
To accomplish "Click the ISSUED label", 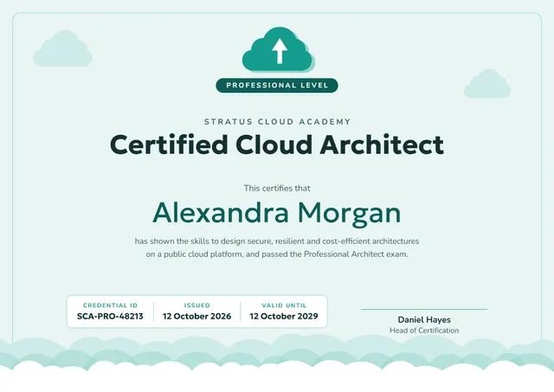I will [x=197, y=305].
